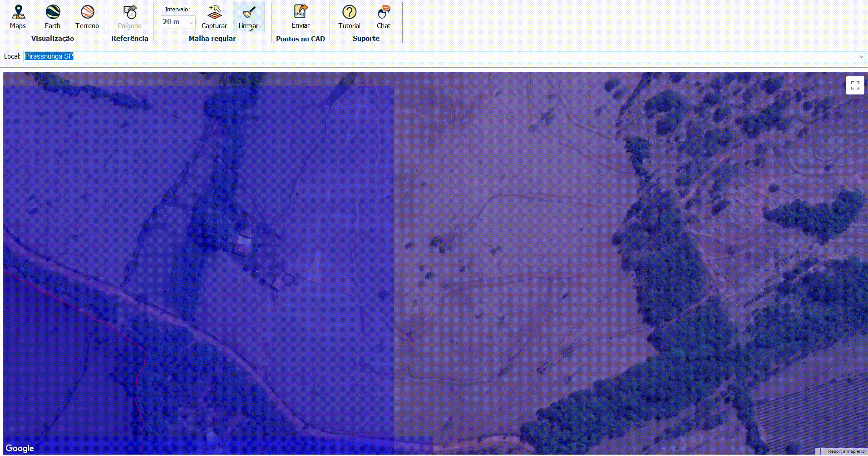Toggle fullscreen mode on the map

(x=855, y=85)
